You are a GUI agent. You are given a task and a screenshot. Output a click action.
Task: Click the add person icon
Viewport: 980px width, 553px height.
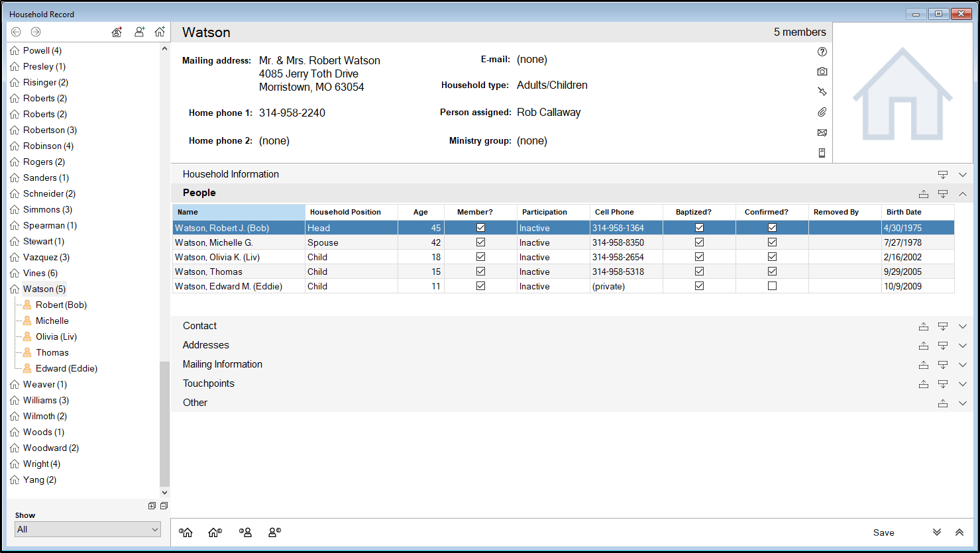(139, 32)
